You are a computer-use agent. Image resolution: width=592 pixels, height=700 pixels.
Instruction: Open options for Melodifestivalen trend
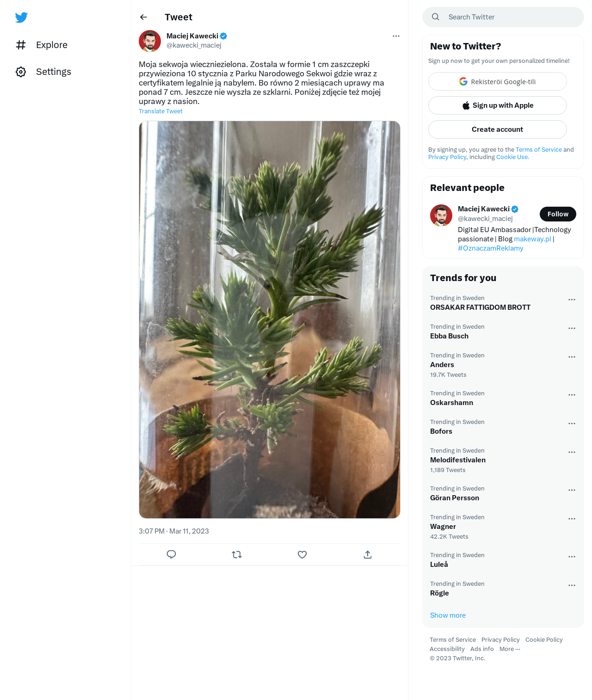[572, 452]
